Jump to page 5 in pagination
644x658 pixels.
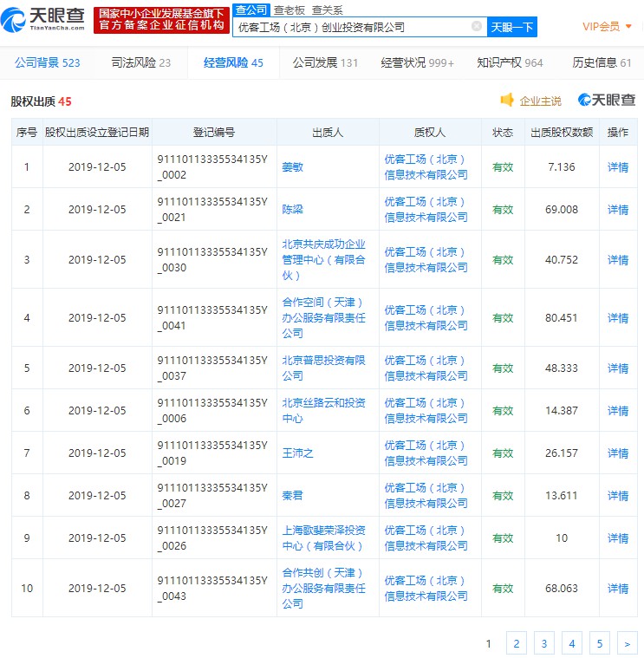click(599, 642)
